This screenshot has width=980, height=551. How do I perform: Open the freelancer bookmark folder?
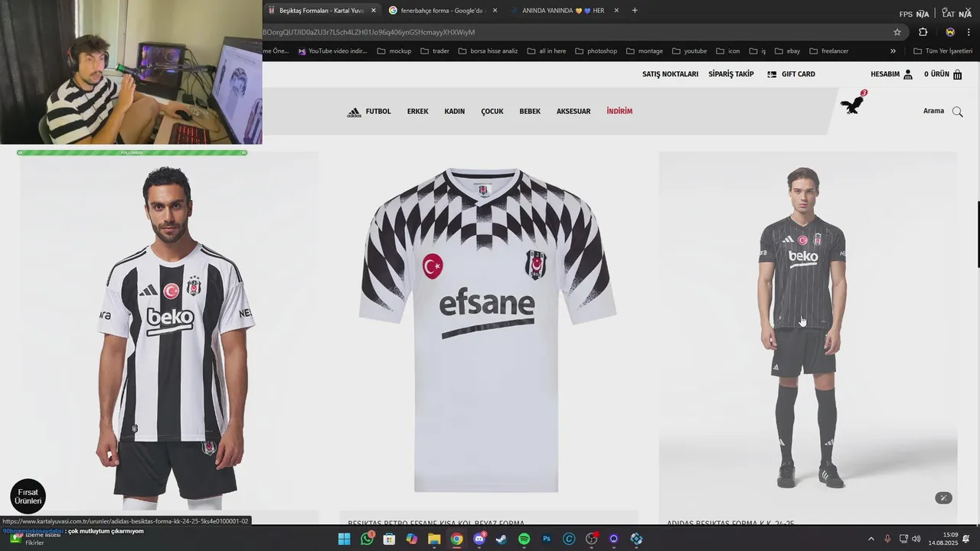point(829,51)
